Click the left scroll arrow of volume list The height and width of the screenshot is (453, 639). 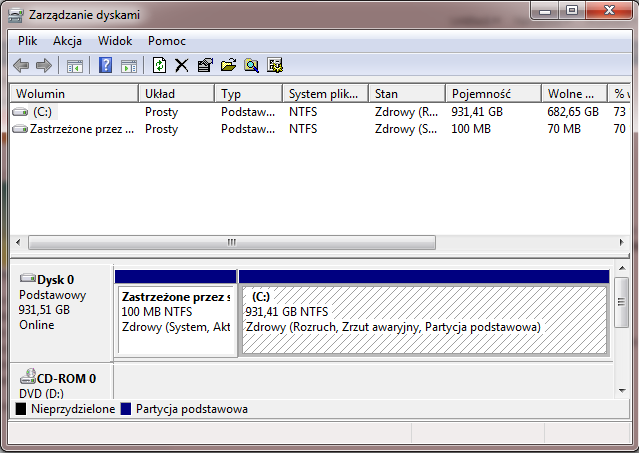18,242
